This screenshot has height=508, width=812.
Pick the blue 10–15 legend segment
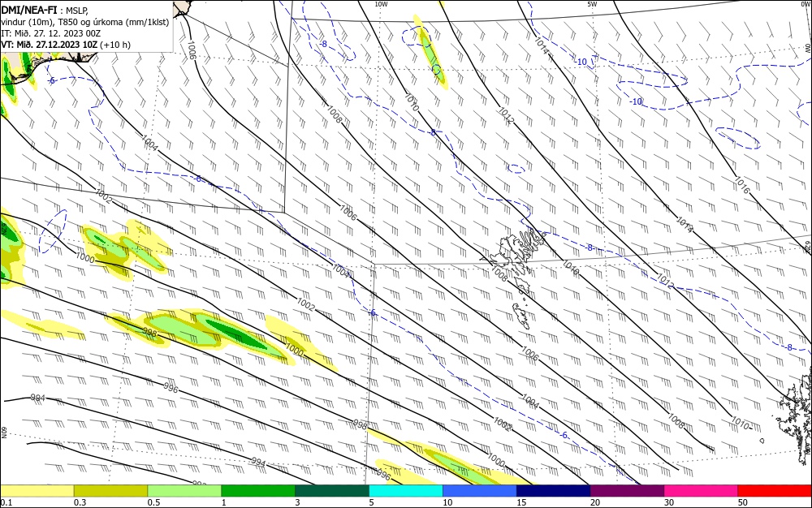click(x=480, y=491)
